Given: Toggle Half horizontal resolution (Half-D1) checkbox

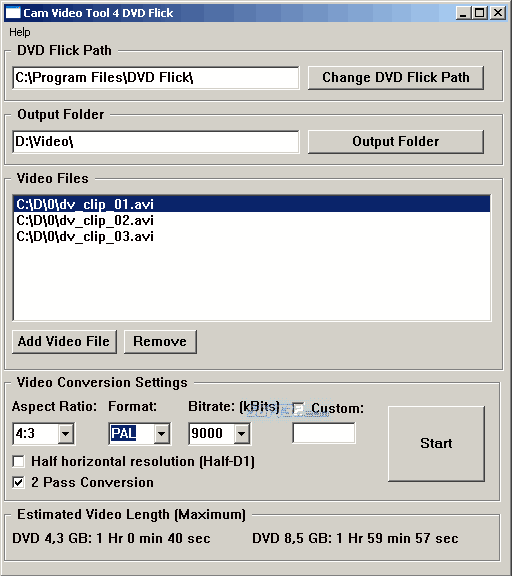Looking at the screenshot, I should coord(18,461).
